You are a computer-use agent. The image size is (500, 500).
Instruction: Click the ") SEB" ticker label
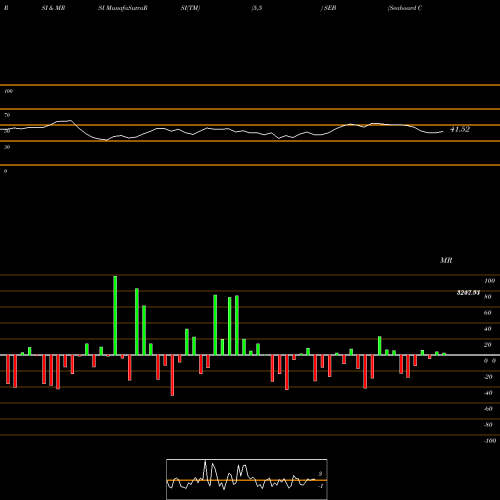328,8
